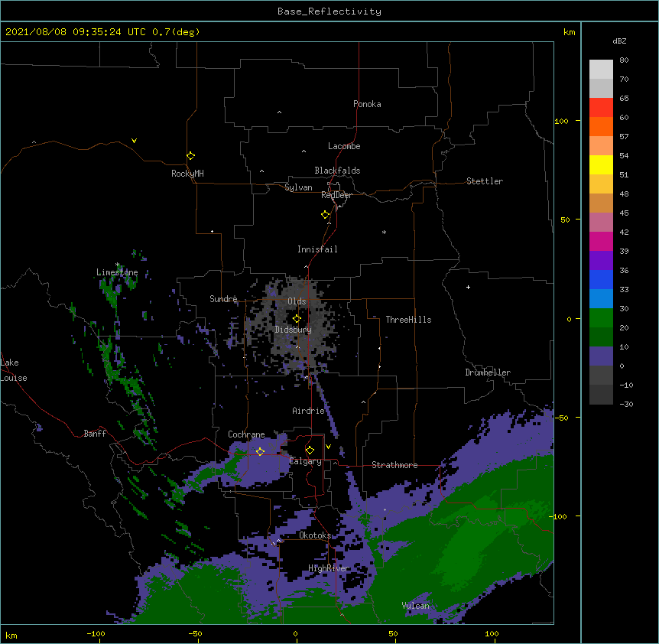The width and height of the screenshot is (659, 644).
Task: Click the Airdrie city label
Action: (x=309, y=411)
